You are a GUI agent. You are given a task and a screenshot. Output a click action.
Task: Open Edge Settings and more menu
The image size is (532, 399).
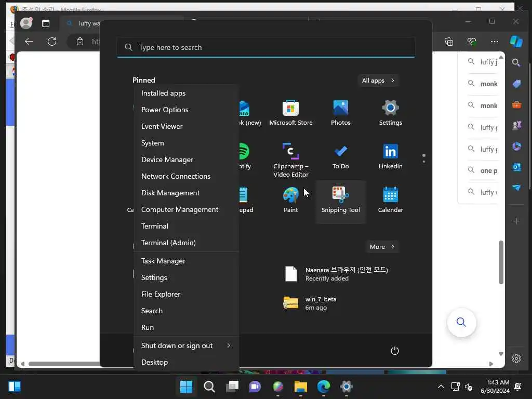click(x=495, y=42)
